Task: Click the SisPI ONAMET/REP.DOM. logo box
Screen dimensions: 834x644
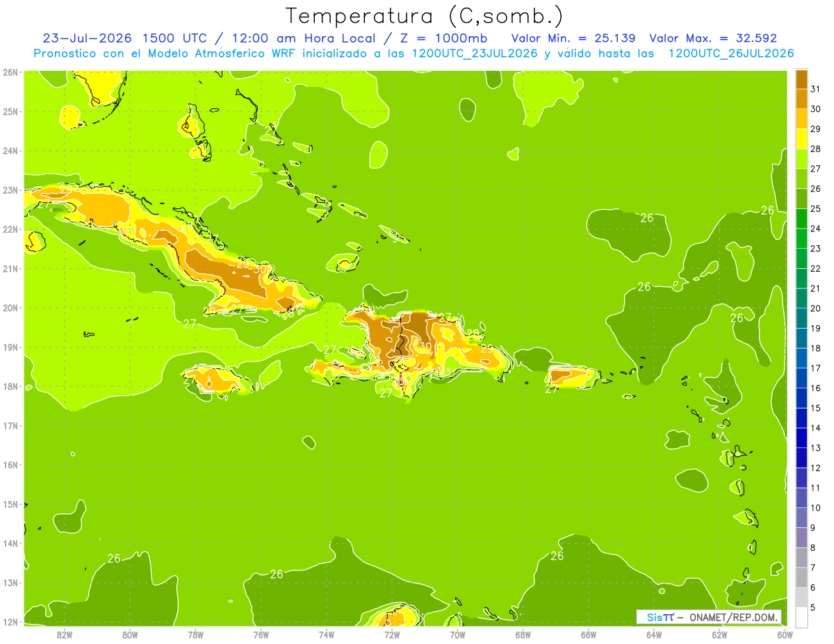Action: [708, 617]
